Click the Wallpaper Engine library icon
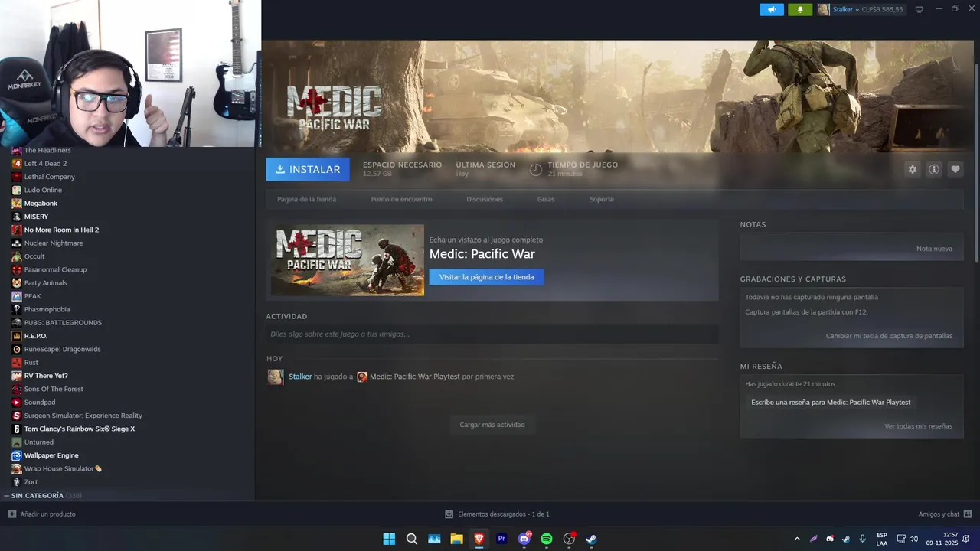Image resolution: width=980 pixels, height=551 pixels. pyautogui.click(x=17, y=455)
